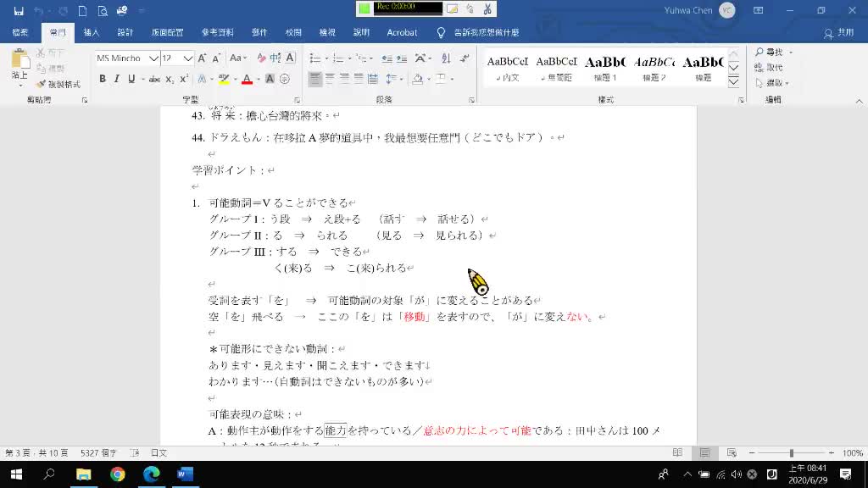This screenshot has width=868, height=488.
Task: Adjust the zoom slider in status bar
Action: (x=792, y=453)
